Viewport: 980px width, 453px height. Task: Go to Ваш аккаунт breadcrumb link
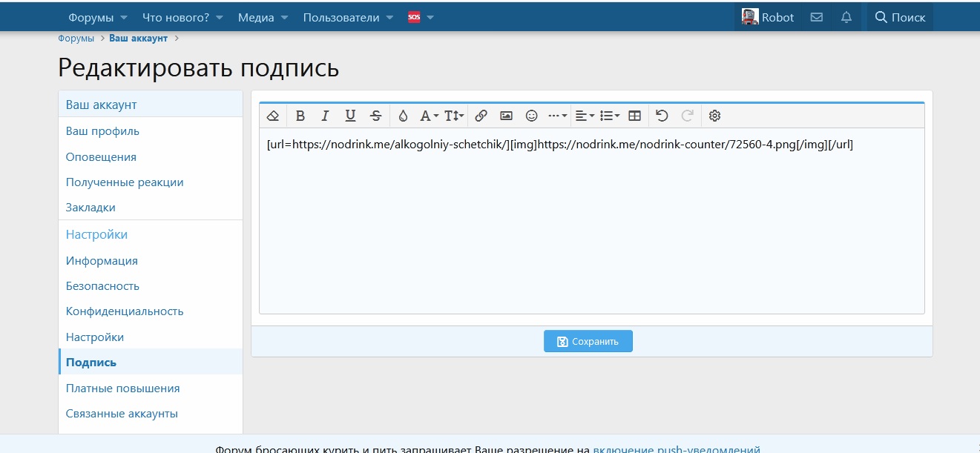(x=139, y=38)
